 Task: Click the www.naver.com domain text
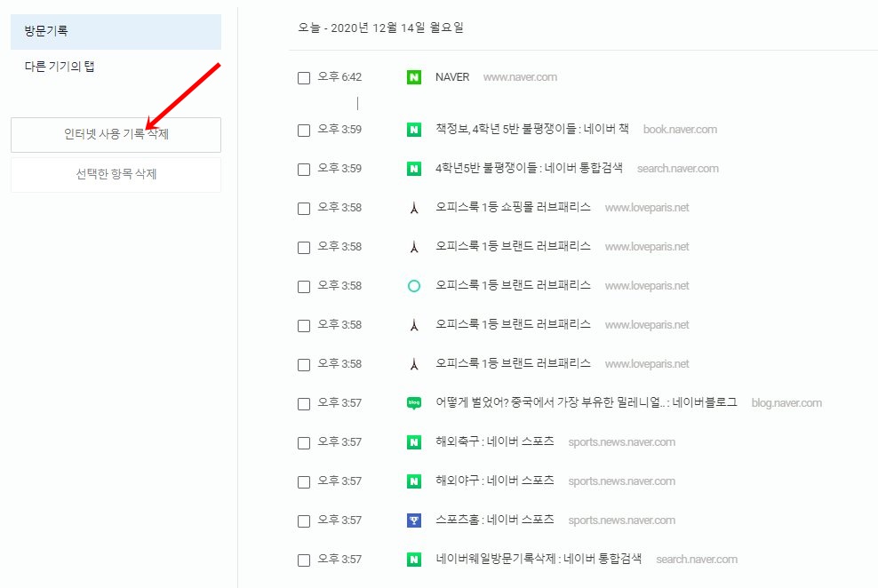[520, 77]
